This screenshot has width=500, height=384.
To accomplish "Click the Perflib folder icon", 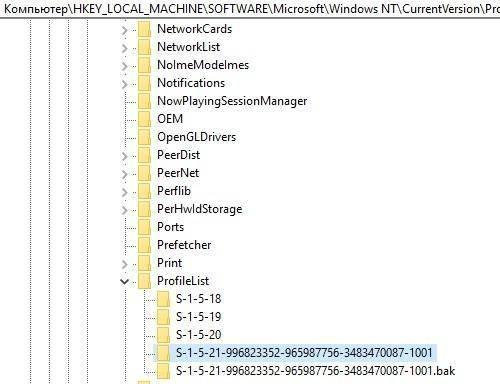I will tap(144, 191).
